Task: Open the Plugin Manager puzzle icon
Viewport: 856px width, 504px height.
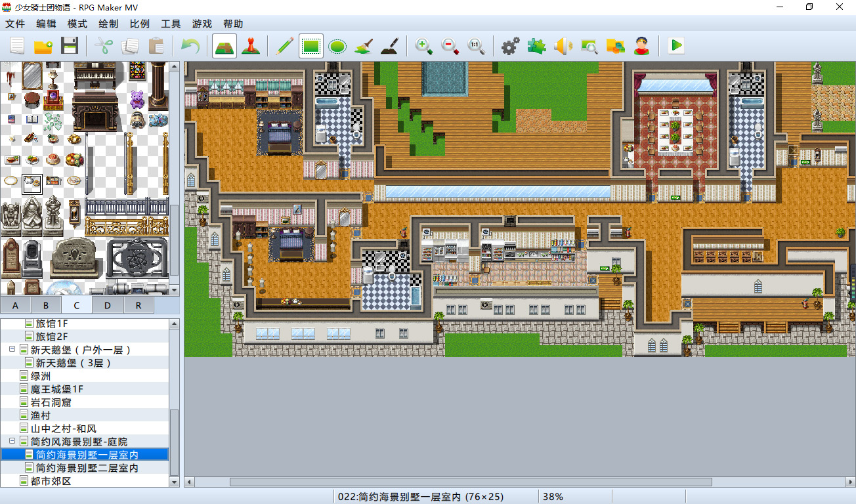Action: coord(537,46)
